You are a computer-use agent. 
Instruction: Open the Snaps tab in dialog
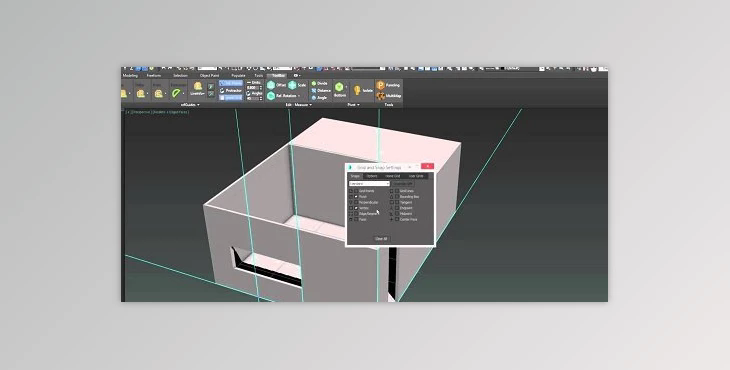355,176
